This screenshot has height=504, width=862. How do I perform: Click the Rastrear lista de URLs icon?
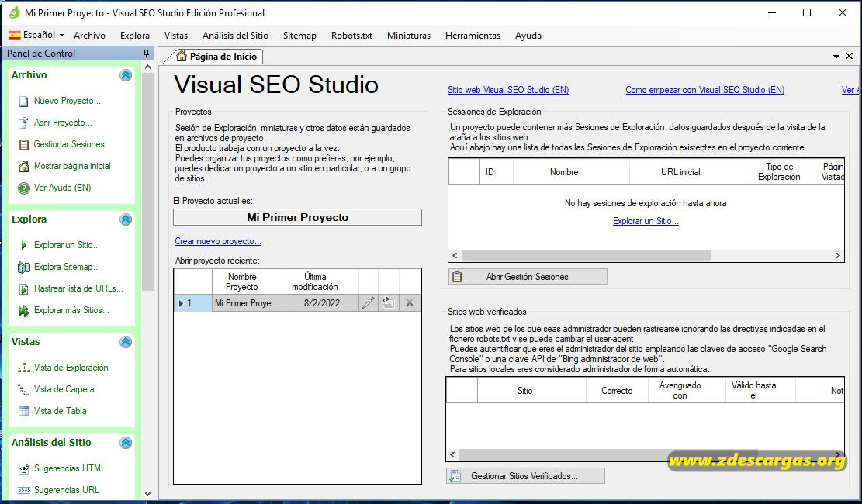point(23,288)
